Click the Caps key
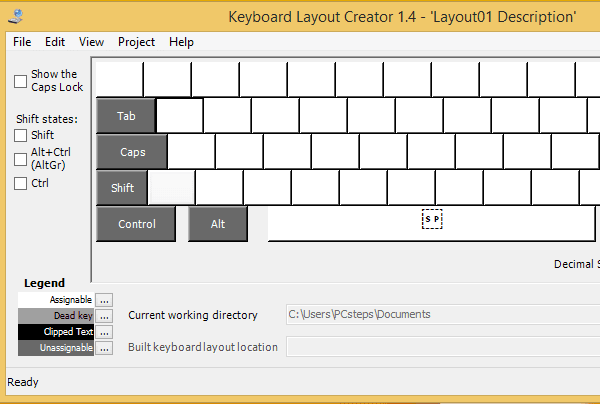The image size is (600, 404). click(132, 152)
